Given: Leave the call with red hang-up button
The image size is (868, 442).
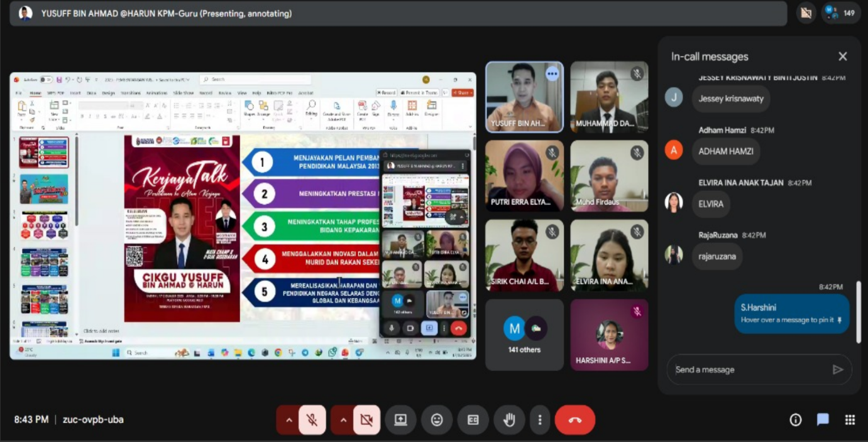Looking at the screenshot, I should [574, 420].
